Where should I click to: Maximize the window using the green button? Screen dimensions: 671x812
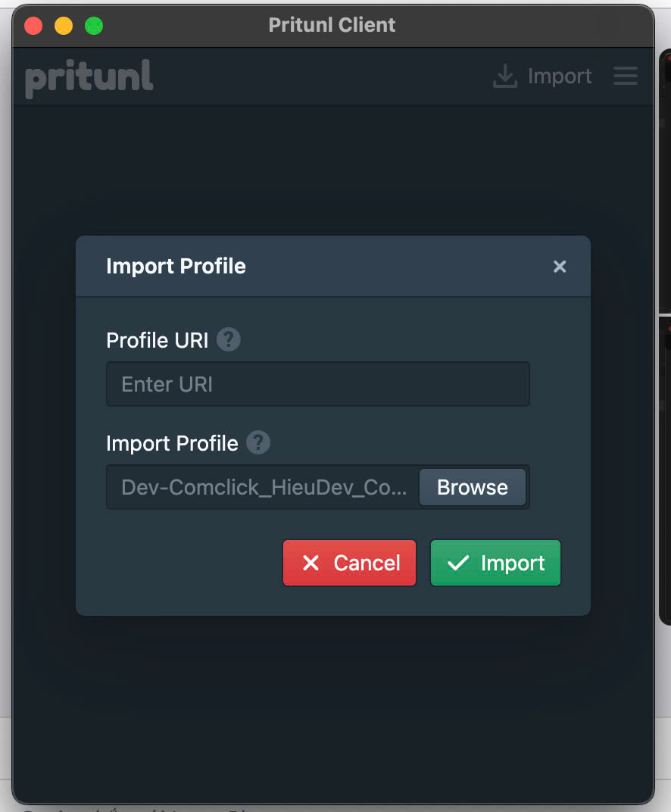(x=94, y=26)
